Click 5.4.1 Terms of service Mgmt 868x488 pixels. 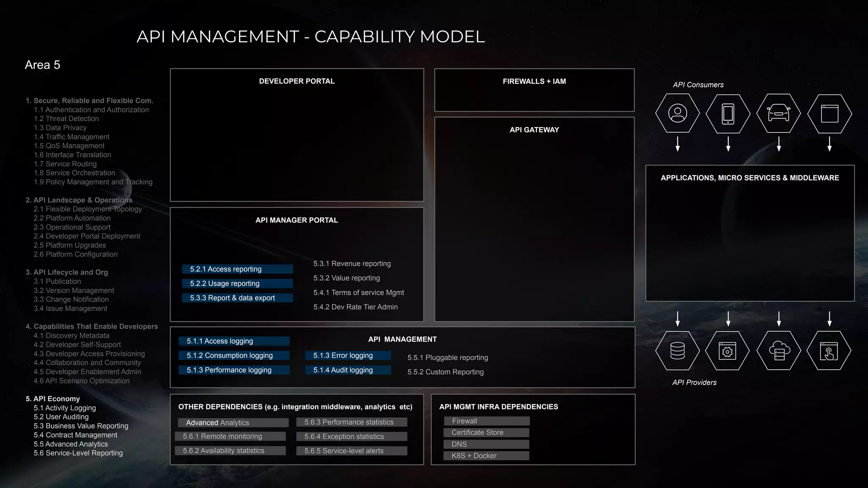click(x=359, y=292)
